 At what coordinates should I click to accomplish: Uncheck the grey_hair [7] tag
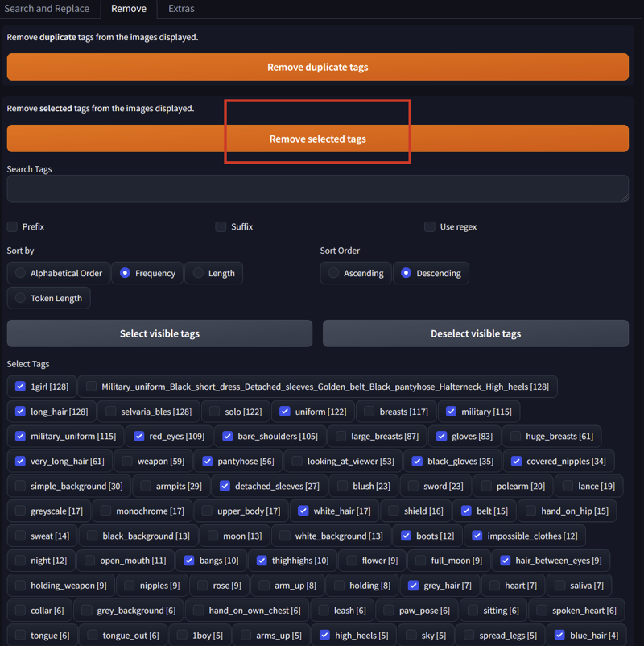(x=414, y=586)
